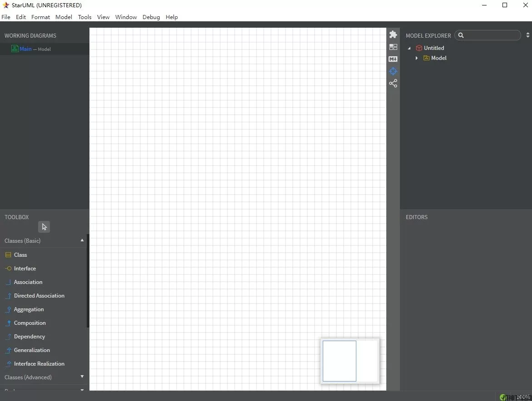Expand the Model tree node
The height and width of the screenshot is (401, 532).
(x=417, y=58)
